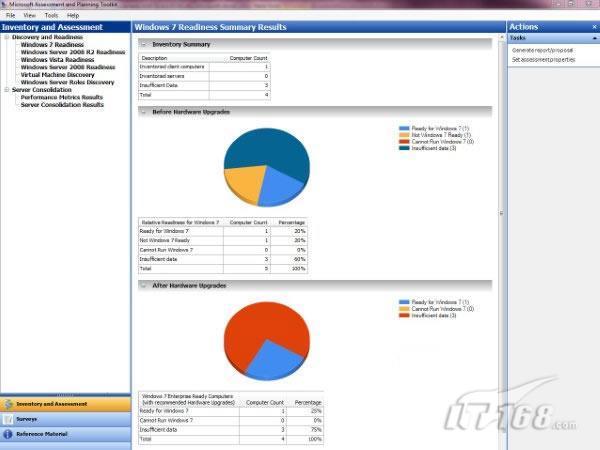Click 'Relative Readiness for Windows 7' column header

point(180,222)
